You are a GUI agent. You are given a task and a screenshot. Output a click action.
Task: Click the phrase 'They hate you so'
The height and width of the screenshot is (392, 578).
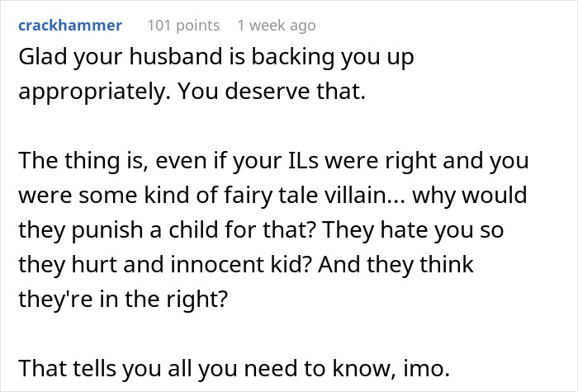[413, 230]
